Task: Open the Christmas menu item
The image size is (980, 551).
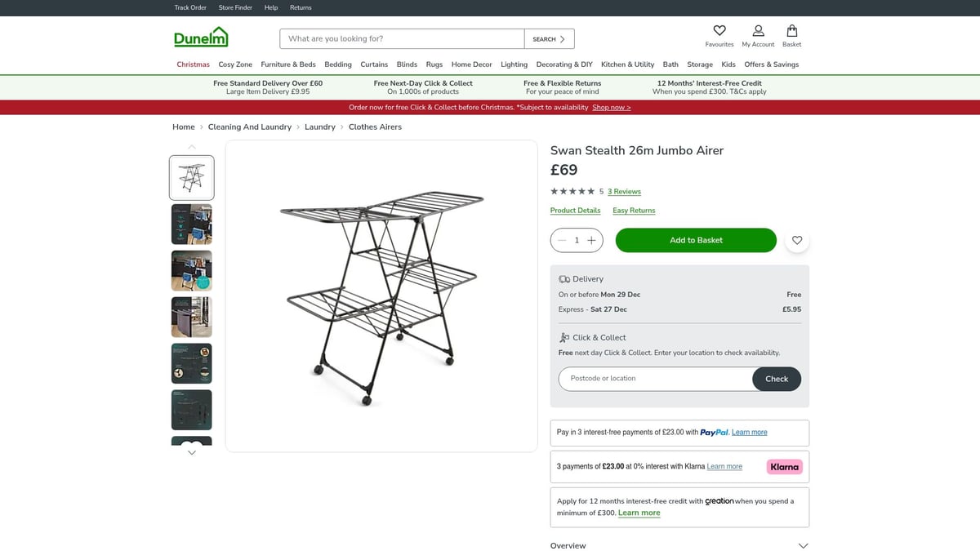Action: pos(193,64)
